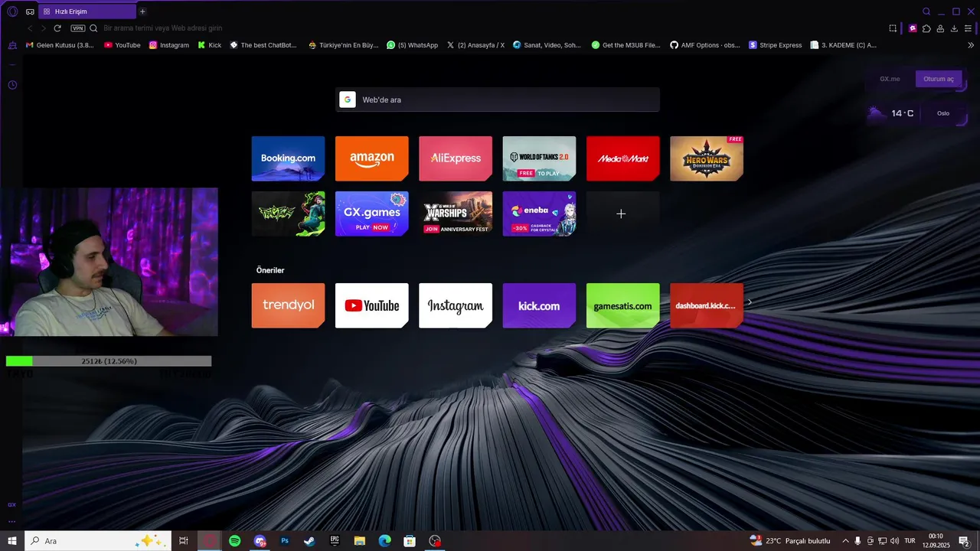980x551 pixels.
Task: Open File Explorer from the taskbar
Action: click(x=360, y=541)
